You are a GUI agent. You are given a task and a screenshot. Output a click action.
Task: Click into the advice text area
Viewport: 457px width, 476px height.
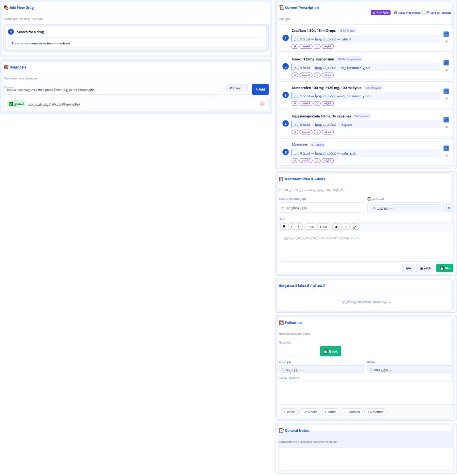click(366, 247)
